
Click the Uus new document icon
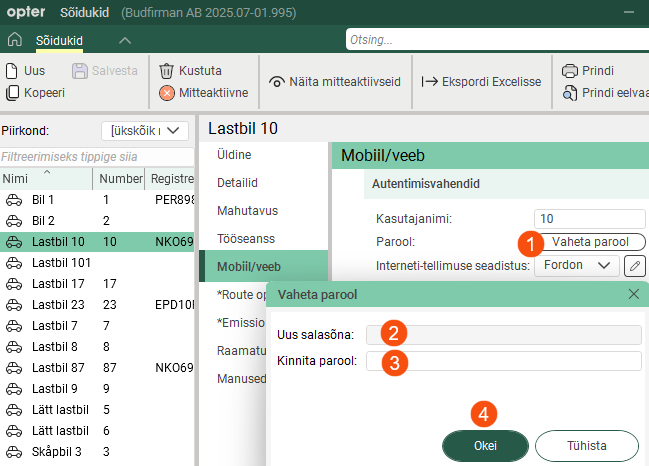(x=12, y=71)
